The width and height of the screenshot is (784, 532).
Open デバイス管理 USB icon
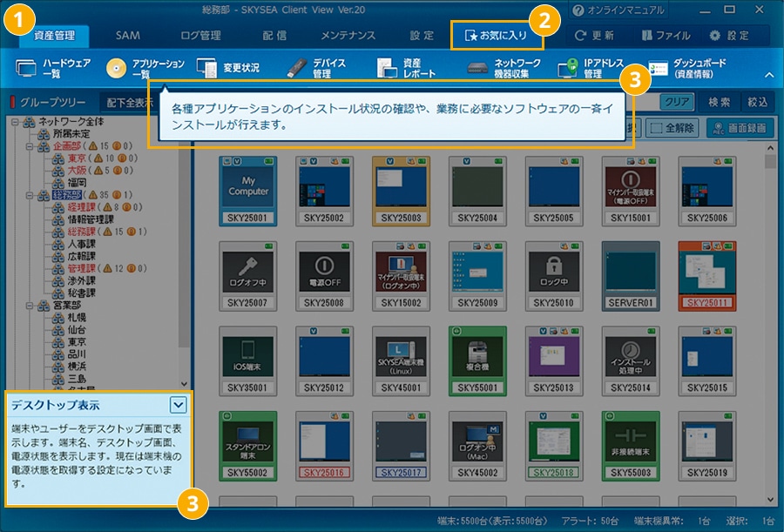pos(296,68)
